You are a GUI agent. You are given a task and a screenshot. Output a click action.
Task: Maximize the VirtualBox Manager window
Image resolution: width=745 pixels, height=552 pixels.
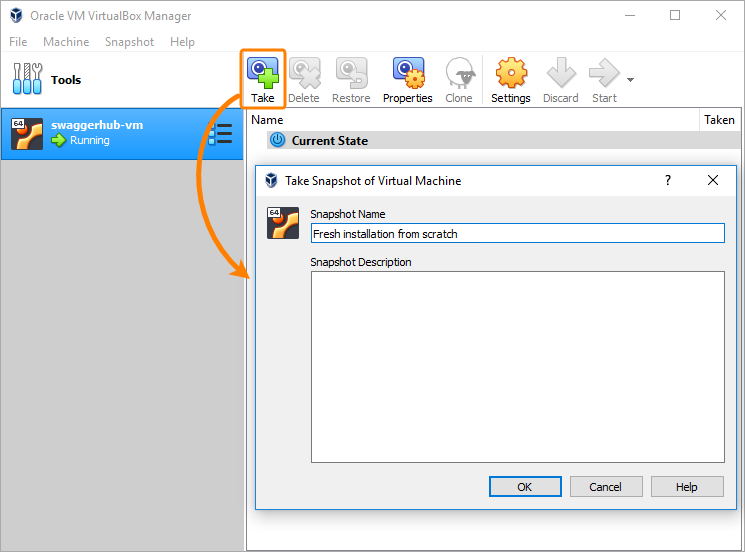click(x=675, y=15)
